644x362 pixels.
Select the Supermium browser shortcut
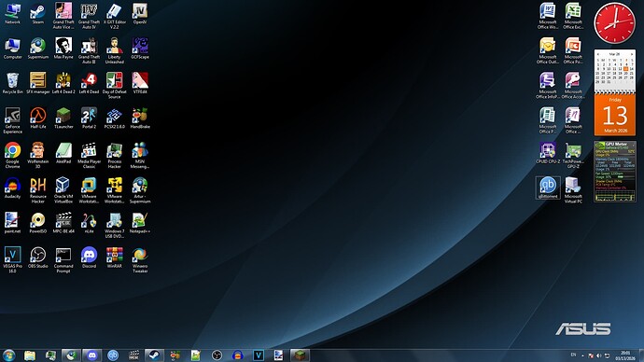(x=37, y=49)
